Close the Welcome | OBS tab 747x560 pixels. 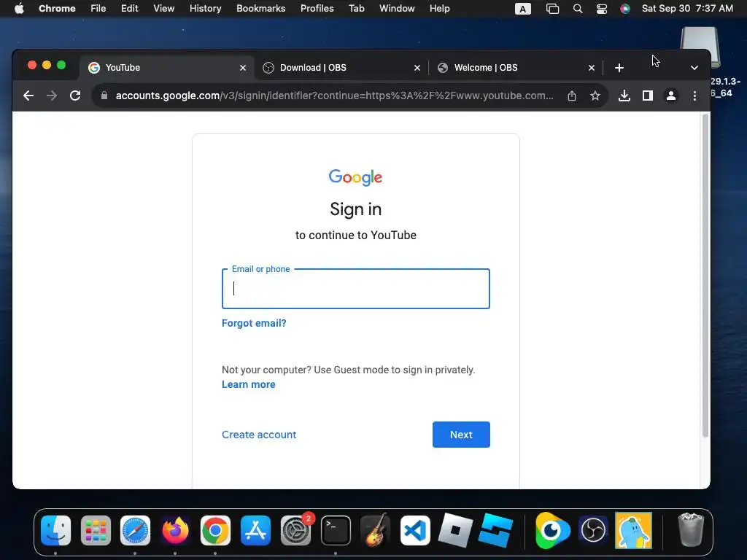591,68
